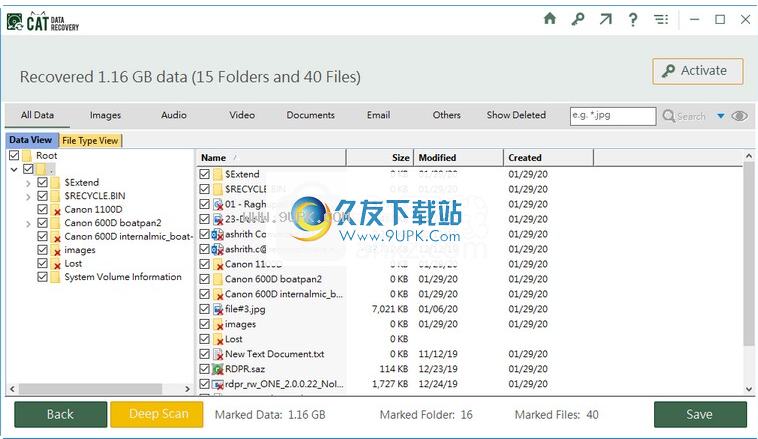
Task: Toggle the Lost checkbox in file list
Action: click(x=204, y=339)
